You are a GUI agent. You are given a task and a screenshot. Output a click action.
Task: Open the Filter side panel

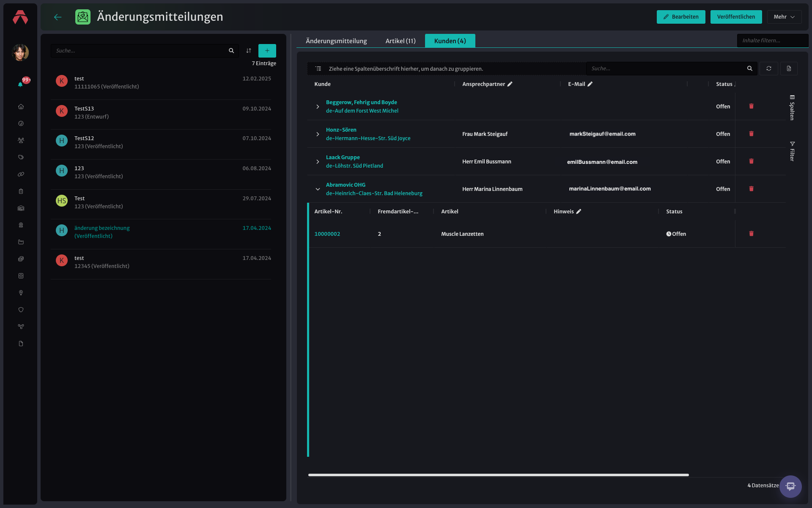point(792,151)
